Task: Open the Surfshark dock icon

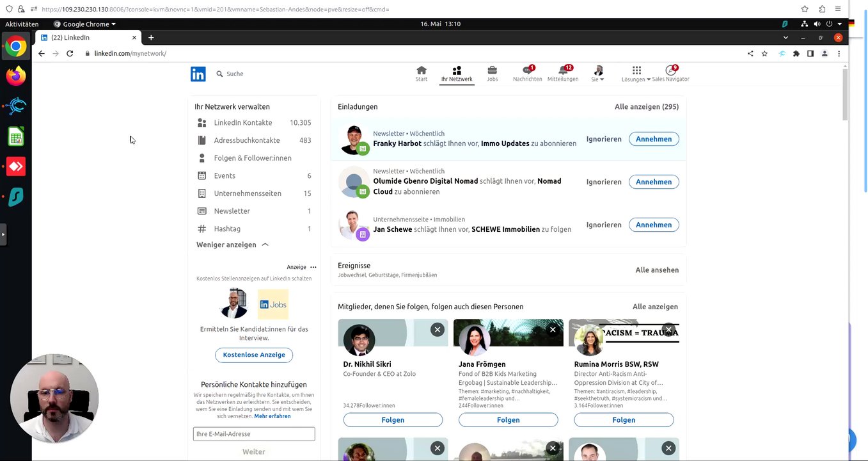Action: coord(16,197)
